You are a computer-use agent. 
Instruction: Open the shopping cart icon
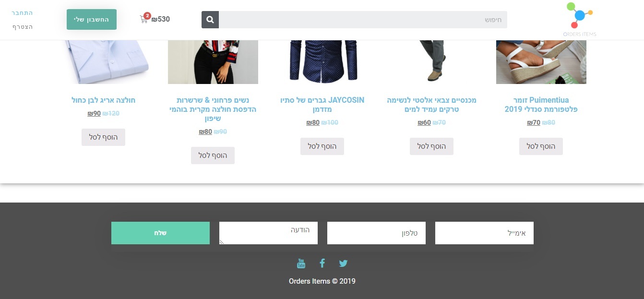click(144, 19)
